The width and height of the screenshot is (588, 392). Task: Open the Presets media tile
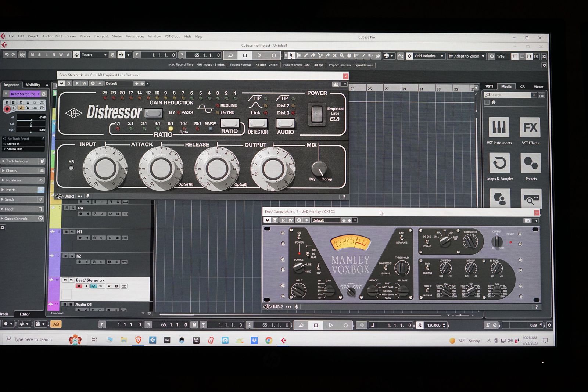[531, 163]
